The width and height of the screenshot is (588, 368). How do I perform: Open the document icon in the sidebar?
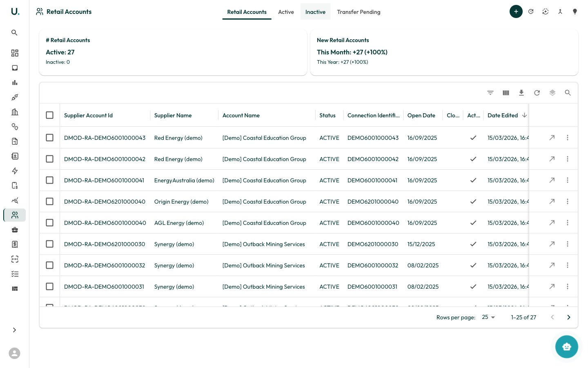[x=15, y=141]
